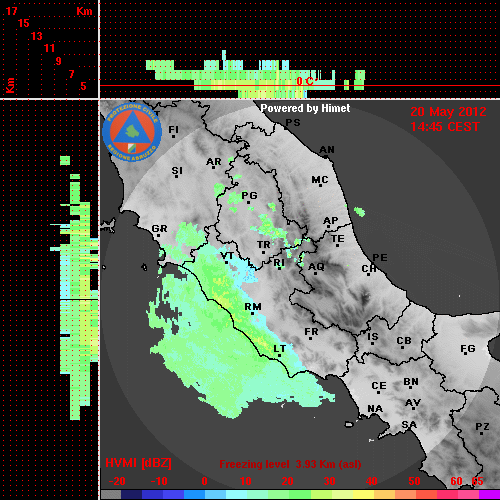Pick the grey swatch of the colorbar

point(111,495)
